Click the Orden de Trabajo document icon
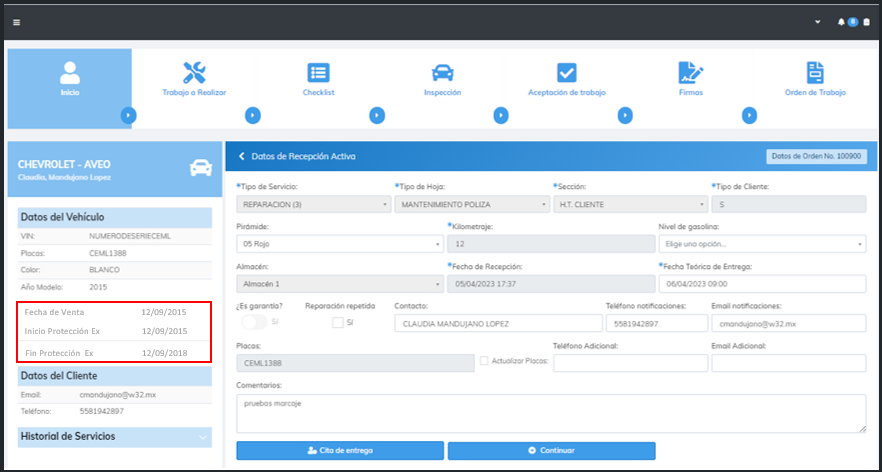This screenshot has height=472, width=882. pos(815,73)
